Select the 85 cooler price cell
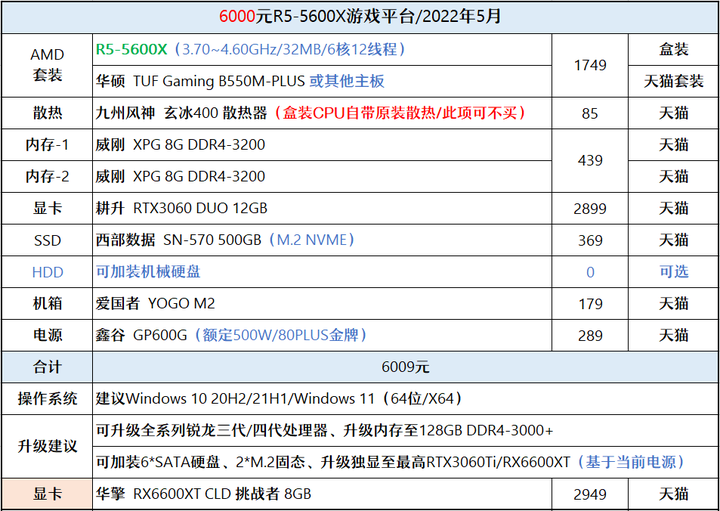Screen dimensions: 720x511 pyautogui.click(x=590, y=113)
